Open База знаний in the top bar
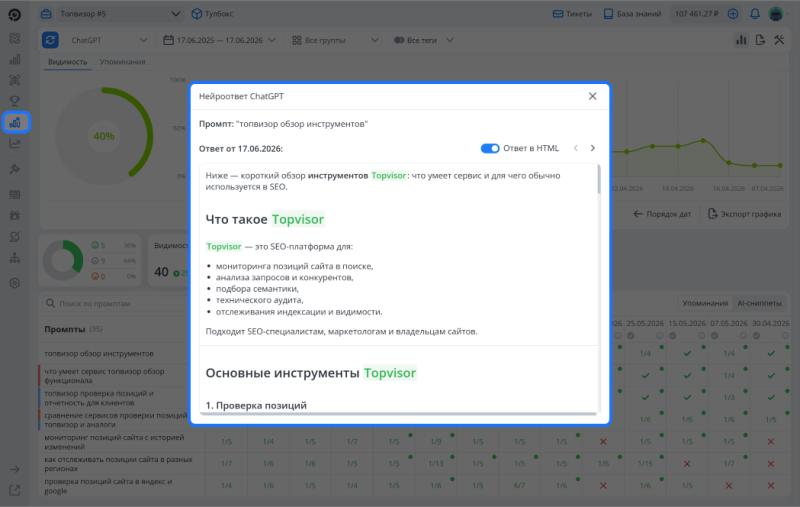The image size is (800, 507). [x=632, y=14]
